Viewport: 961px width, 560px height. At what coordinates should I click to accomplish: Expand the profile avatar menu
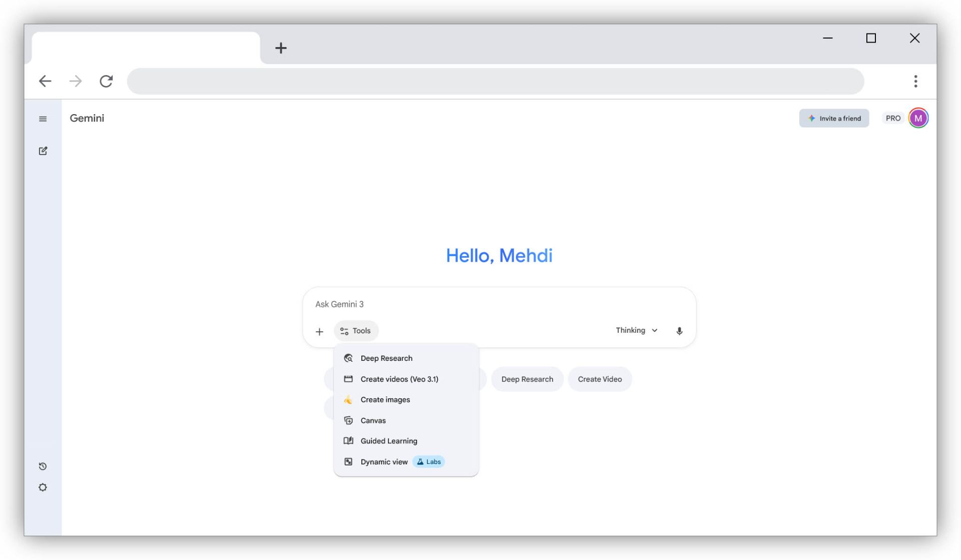[x=918, y=118]
